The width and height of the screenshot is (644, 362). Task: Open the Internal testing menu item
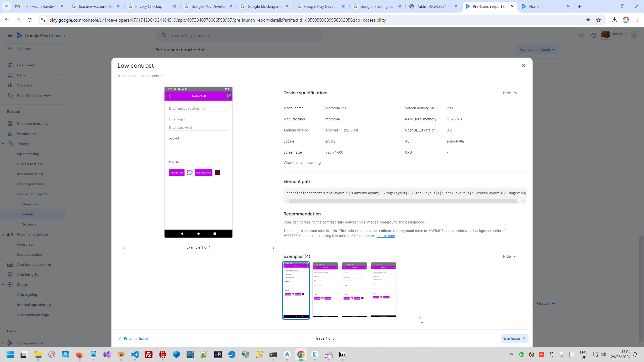(x=30, y=174)
